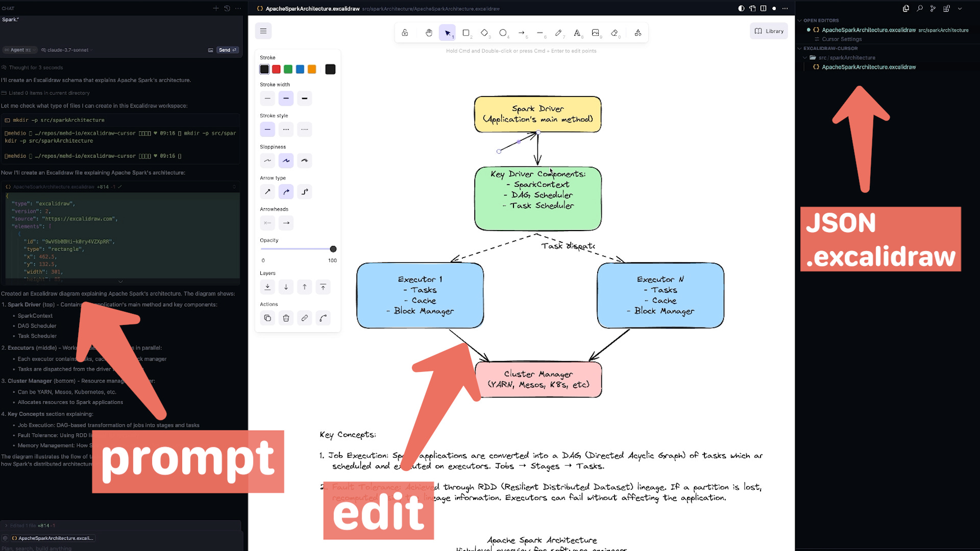This screenshot has height=551, width=980.
Task: Open the claude-3.7-sonnet model dropdown
Action: coord(66,50)
